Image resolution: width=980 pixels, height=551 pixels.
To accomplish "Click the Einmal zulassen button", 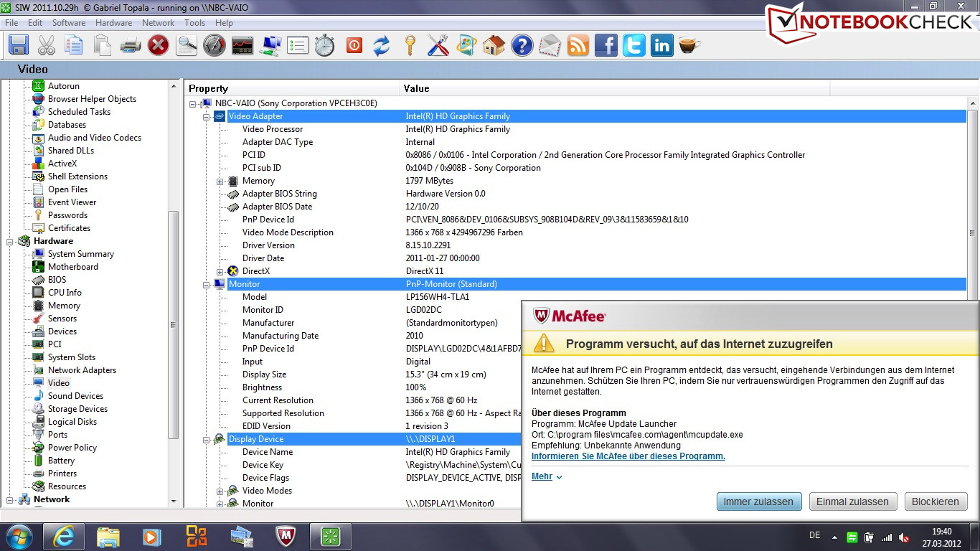I will (x=852, y=501).
